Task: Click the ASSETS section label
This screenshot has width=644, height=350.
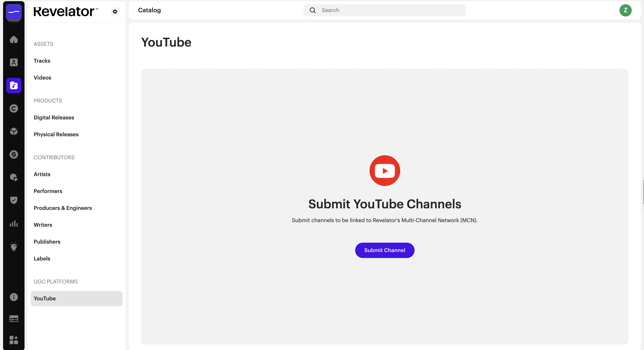Action: (x=44, y=44)
